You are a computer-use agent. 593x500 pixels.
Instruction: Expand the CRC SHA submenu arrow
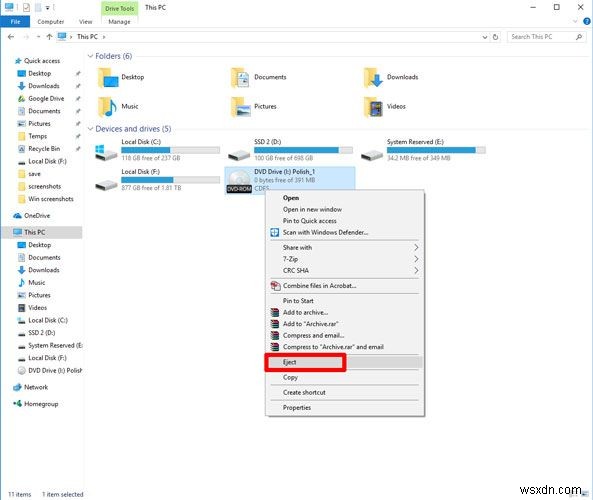coord(416,270)
